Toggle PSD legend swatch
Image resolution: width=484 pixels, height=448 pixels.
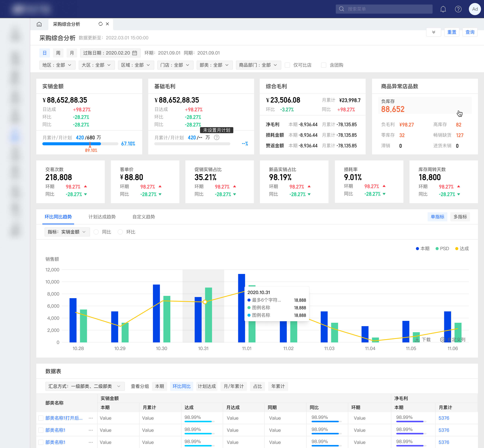pos(437,248)
